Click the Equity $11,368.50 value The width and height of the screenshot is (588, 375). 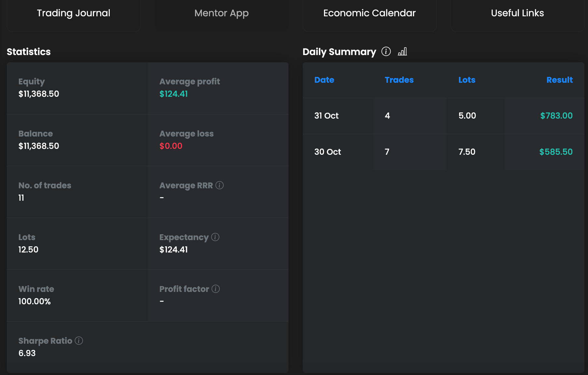pyautogui.click(x=39, y=94)
